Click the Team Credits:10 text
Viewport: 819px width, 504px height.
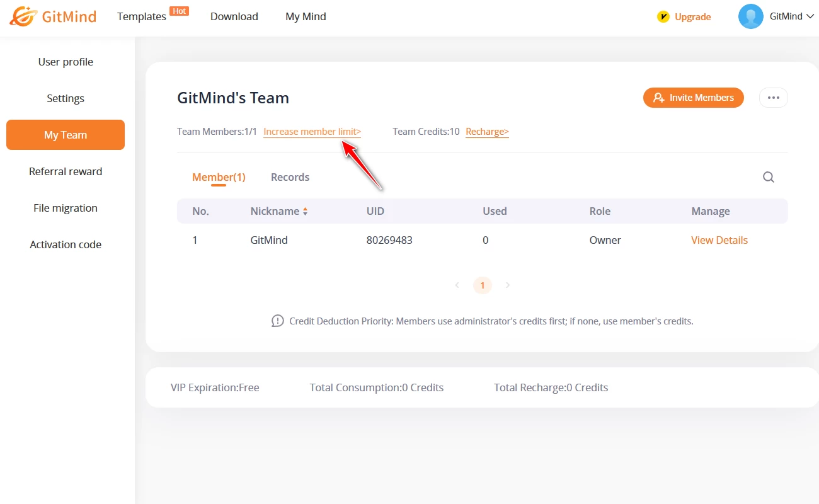[427, 132]
